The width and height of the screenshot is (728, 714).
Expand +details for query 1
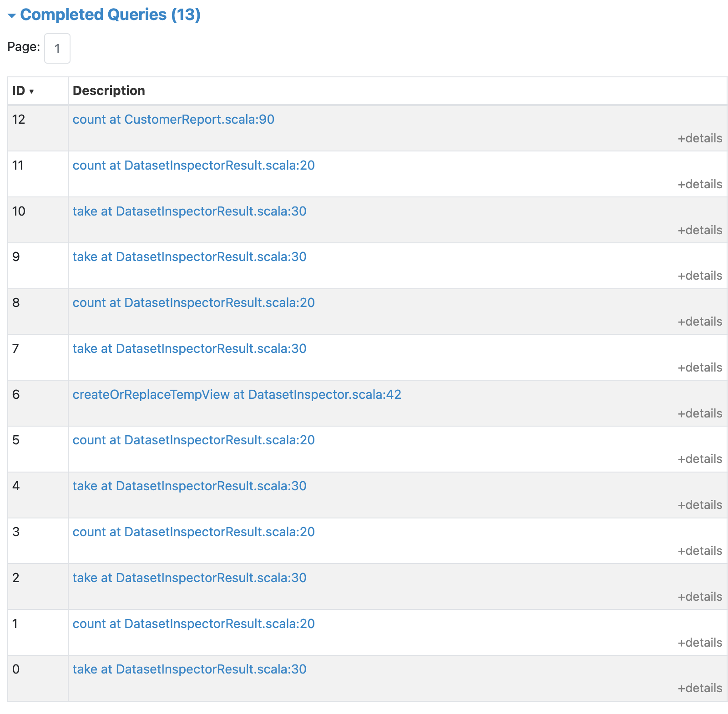pos(700,643)
